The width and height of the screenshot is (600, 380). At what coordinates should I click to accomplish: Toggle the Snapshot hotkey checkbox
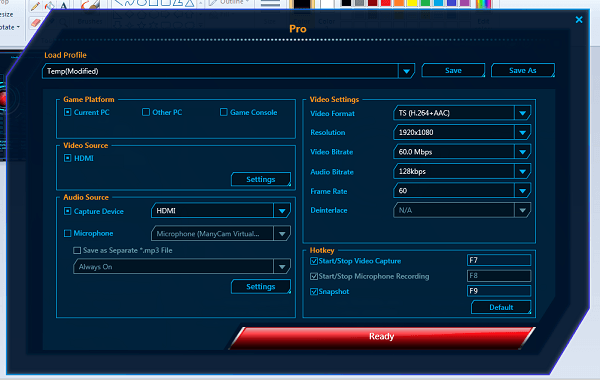click(314, 292)
